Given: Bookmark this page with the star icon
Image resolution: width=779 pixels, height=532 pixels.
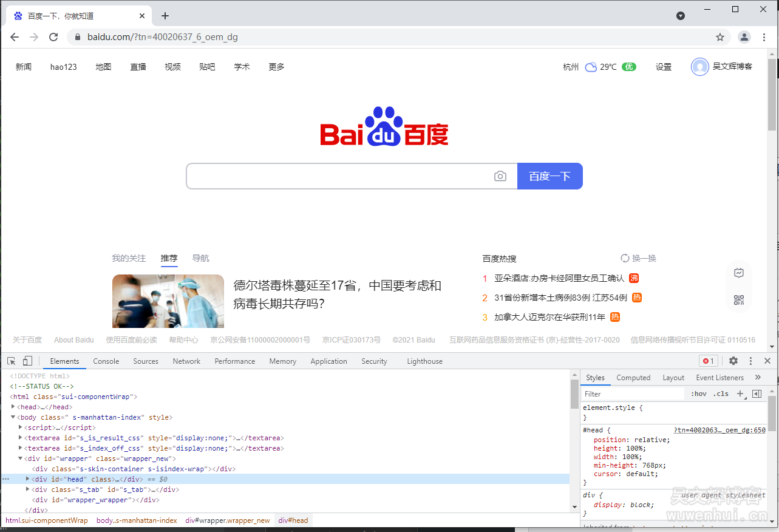Looking at the screenshot, I should [x=720, y=37].
